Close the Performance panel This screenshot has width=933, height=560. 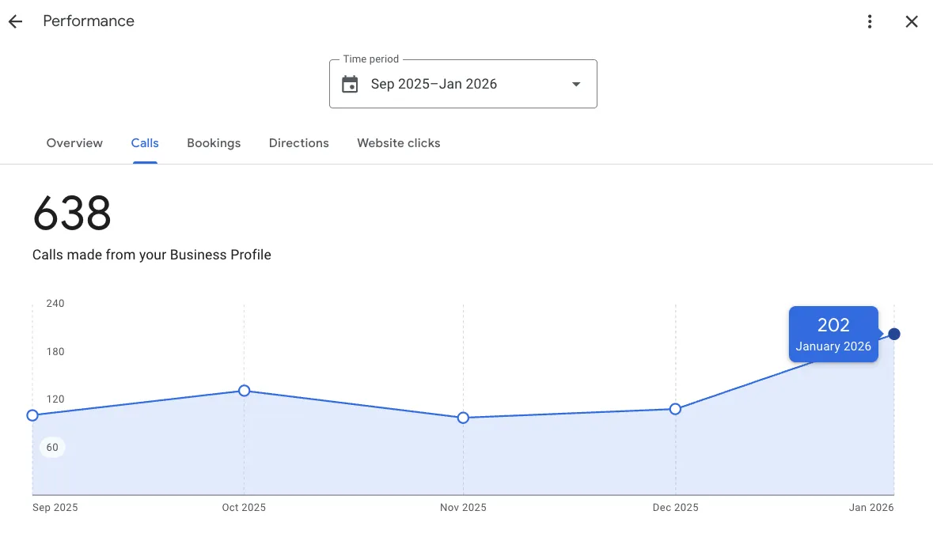[x=912, y=21]
